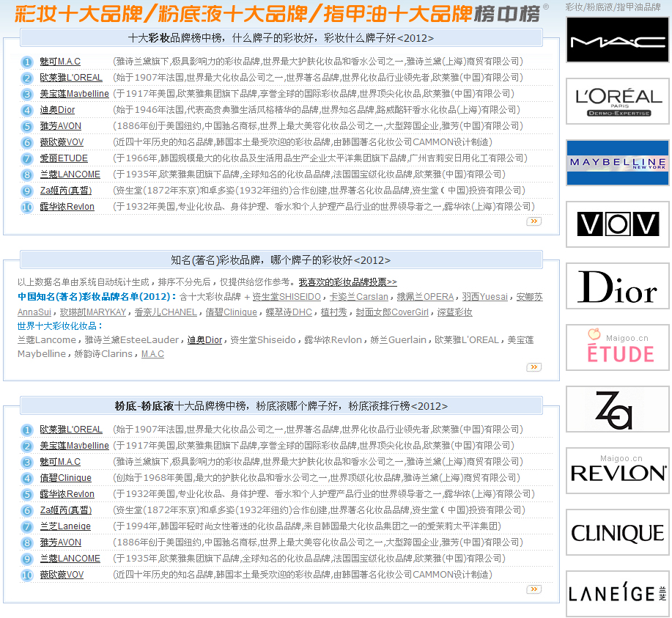
Task: Open the Laneige brand logo
Action: pos(617,594)
